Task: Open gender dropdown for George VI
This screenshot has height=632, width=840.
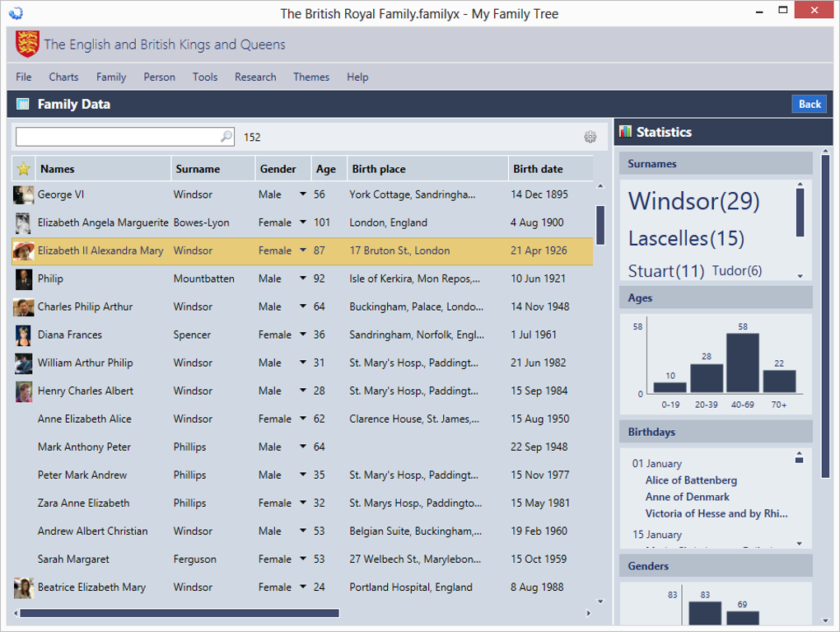Action: pyautogui.click(x=303, y=194)
